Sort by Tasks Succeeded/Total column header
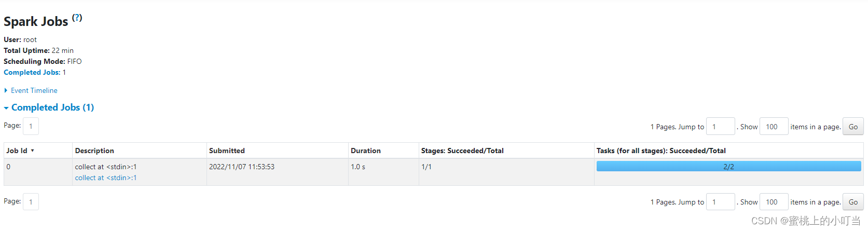Image resolution: width=868 pixels, height=231 pixels. tap(661, 151)
